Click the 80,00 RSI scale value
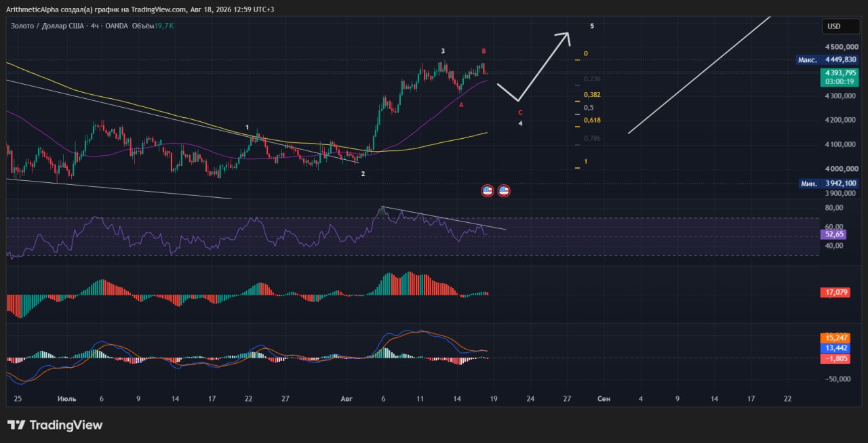Viewport: 868px width, 443px height. [x=833, y=207]
